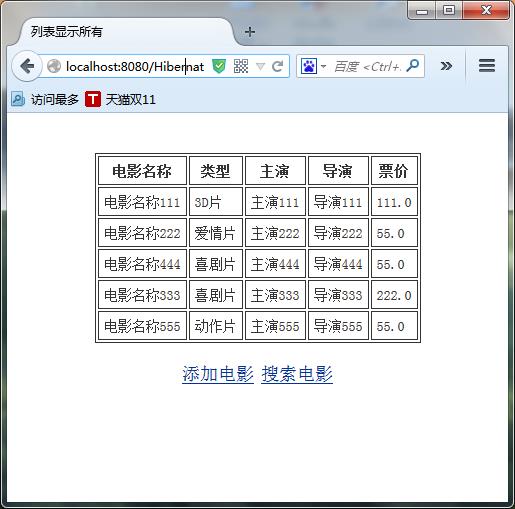Viewport: 515px width, 509px height.
Task: Select cell 导演333
Action: tap(338, 295)
